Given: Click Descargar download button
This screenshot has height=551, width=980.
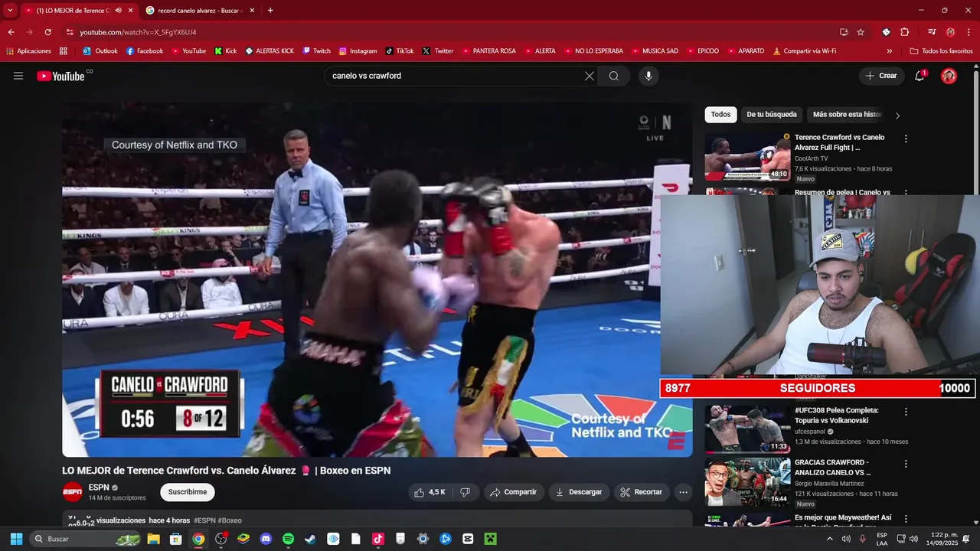Looking at the screenshot, I should pyautogui.click(x=580, y=492).
